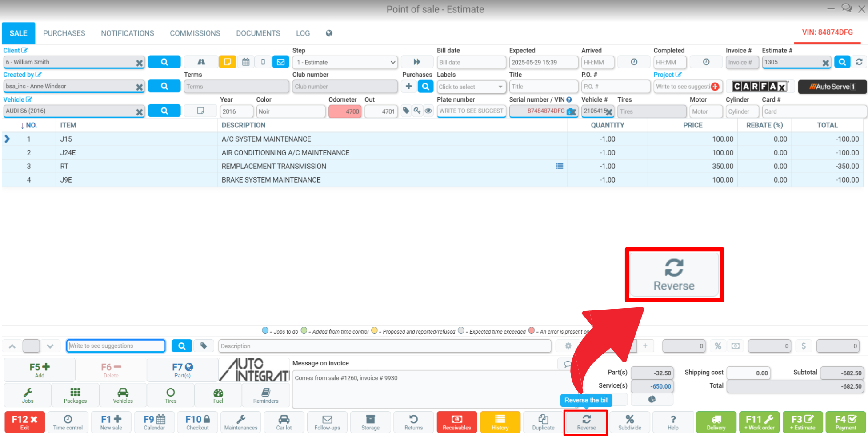
Task: Open the Labels Click to select dropdown
Action: [471, 87]
